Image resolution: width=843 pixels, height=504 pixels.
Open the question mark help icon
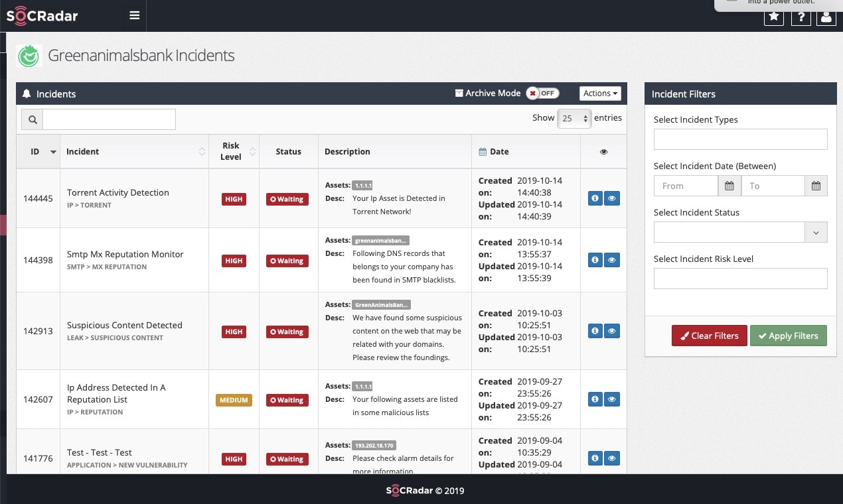(801, 17)
